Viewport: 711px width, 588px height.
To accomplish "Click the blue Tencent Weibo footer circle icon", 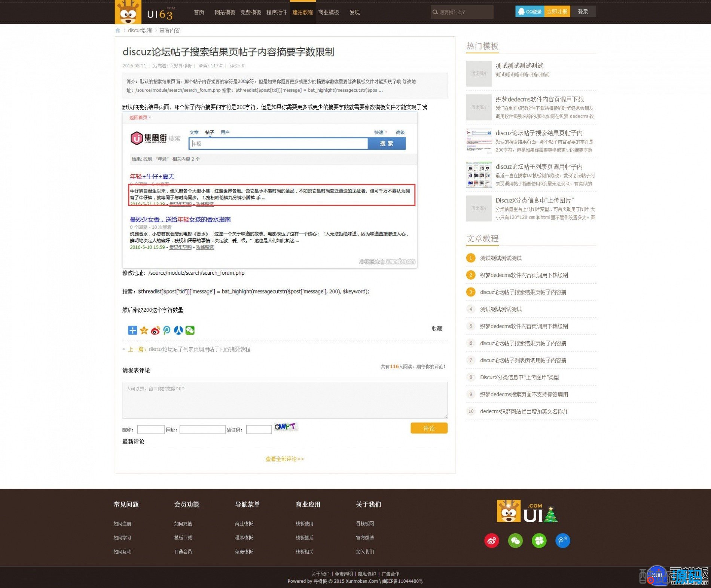I will click(562, 541).
